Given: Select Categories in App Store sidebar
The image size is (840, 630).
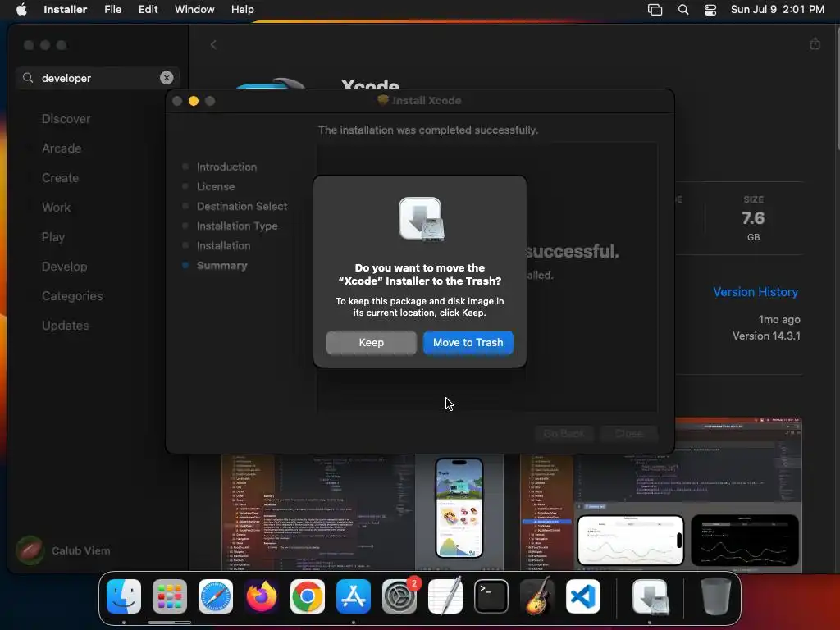Looking at the screenshot, I should [x=72, y=295].
